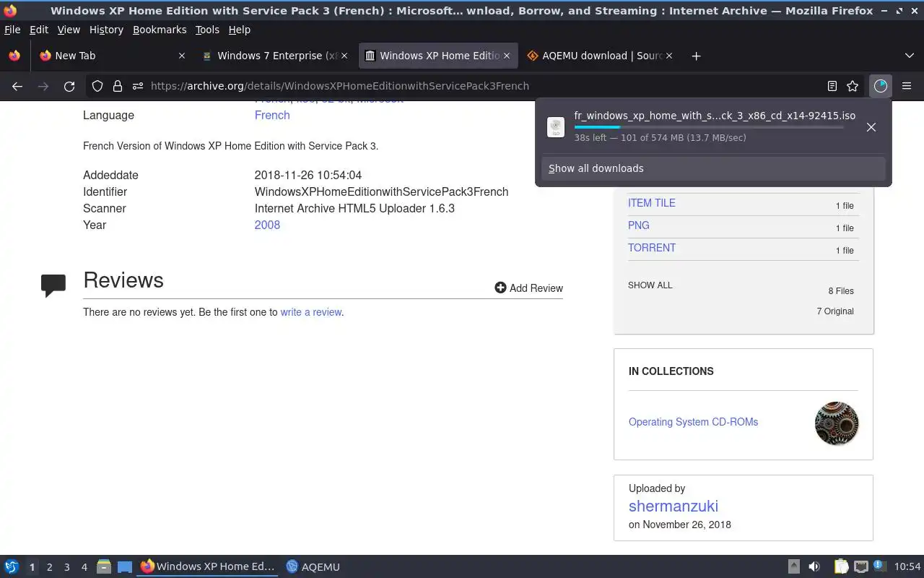This screenshot has height=578, width=924.
Task: Switch to workspace 2 in pager
Action: click(49, 567)
